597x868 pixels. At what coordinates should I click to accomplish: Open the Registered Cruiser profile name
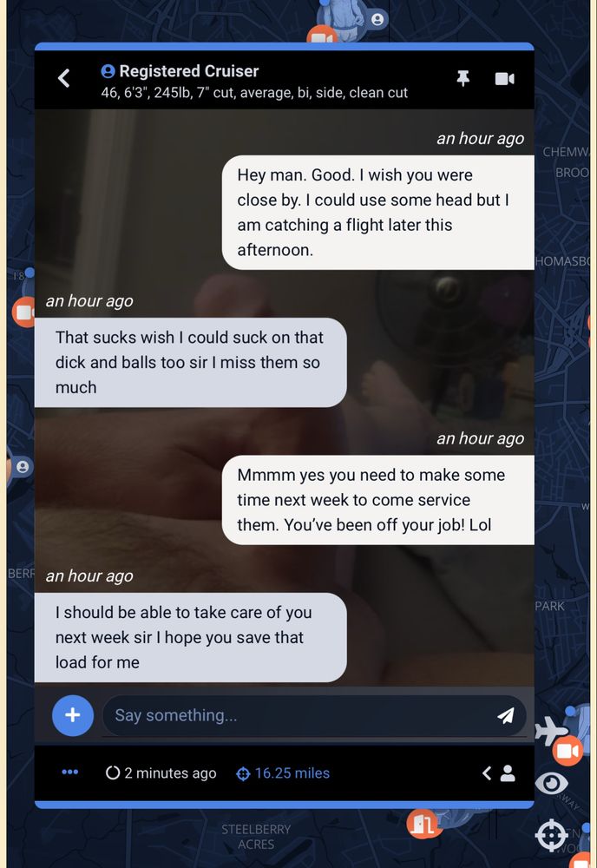tap(188, 71)
